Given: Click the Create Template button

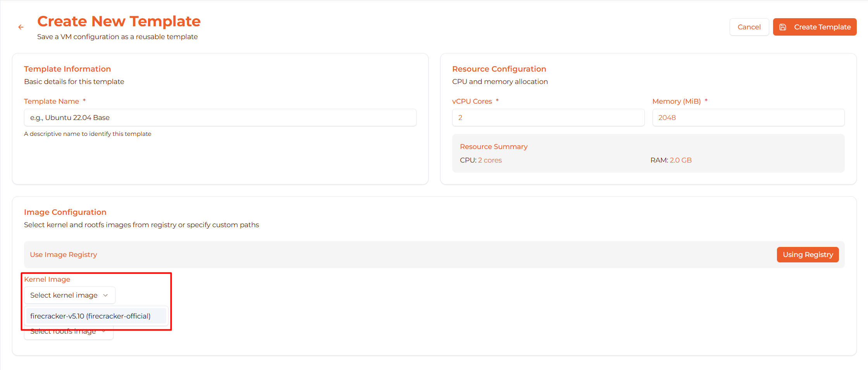Looking at the screenshot, I should (x=815, y=27).
